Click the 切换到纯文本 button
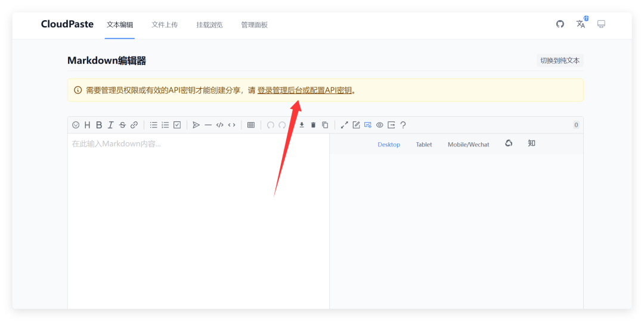The image size is (644, 321). tap(560, 61)
